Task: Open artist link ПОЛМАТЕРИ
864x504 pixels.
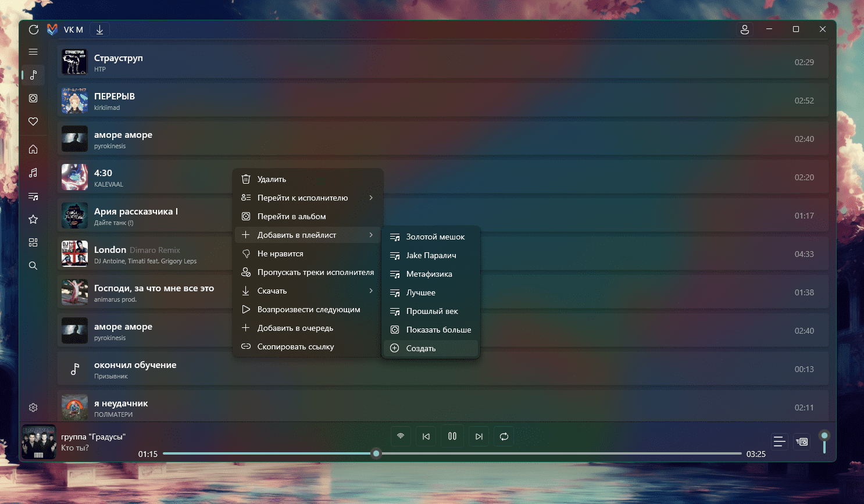Action: [x=113, y=414]
